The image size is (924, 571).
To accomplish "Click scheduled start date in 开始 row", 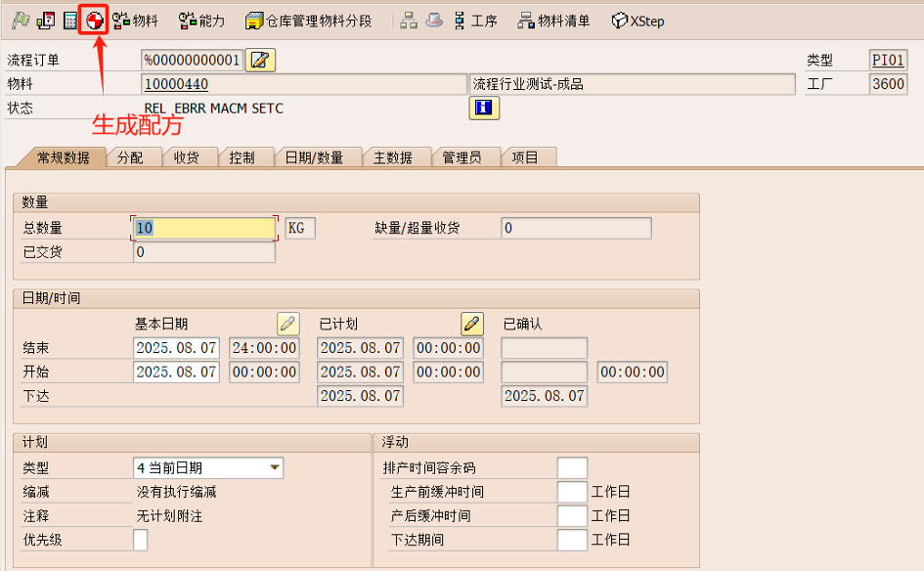I will (x=360, y=372).
